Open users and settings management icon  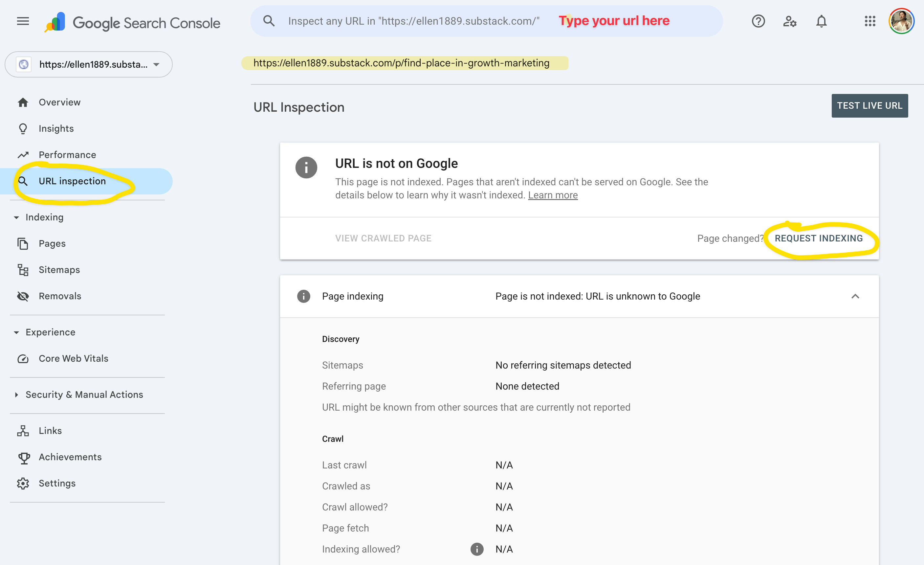coord(789,21)
